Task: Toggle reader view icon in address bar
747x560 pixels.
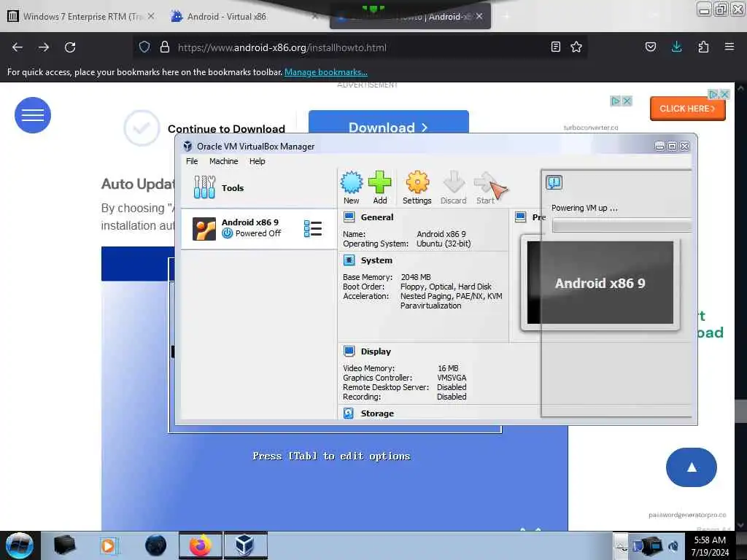Action: coord(555,47)
